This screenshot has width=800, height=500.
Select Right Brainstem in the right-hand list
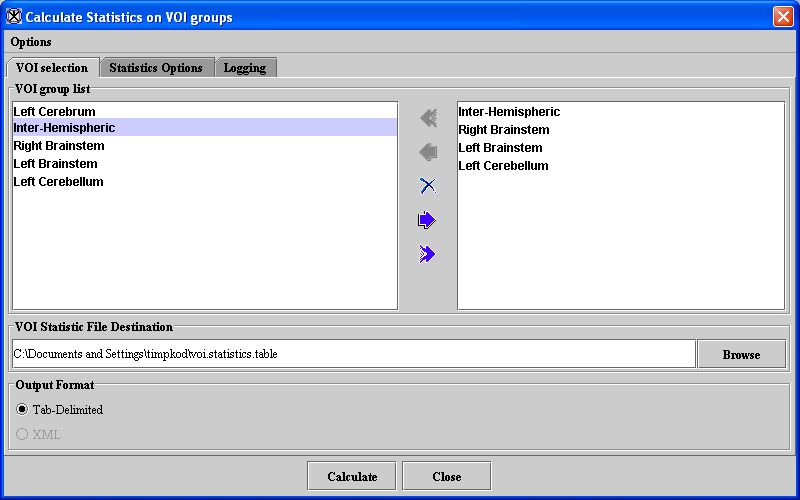click(x=504, y=130)
